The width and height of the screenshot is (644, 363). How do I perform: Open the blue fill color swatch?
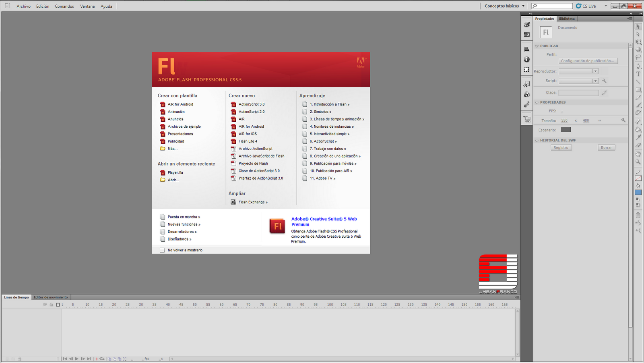click(638, 193)
